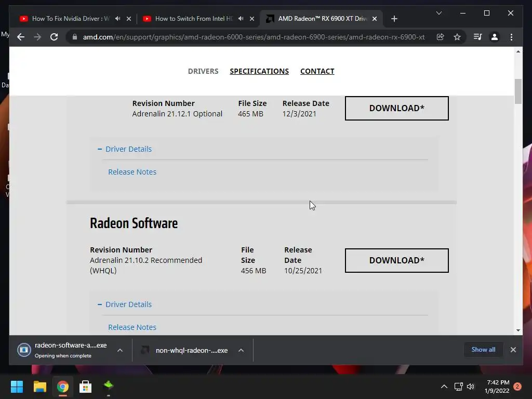Close the downloads bar

513,350
